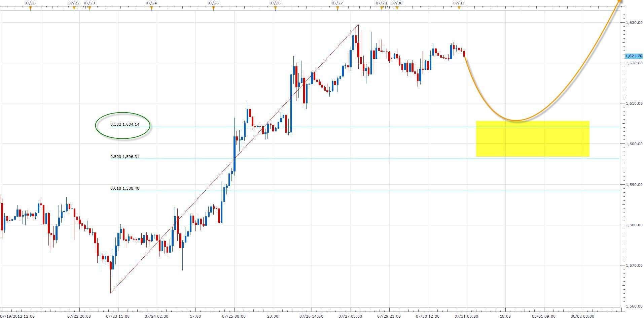This screenshot has width=644, height=320.
Task: Click the 1,600.00 price axis label
Action: pyautogui.click(x=634, y=144)
